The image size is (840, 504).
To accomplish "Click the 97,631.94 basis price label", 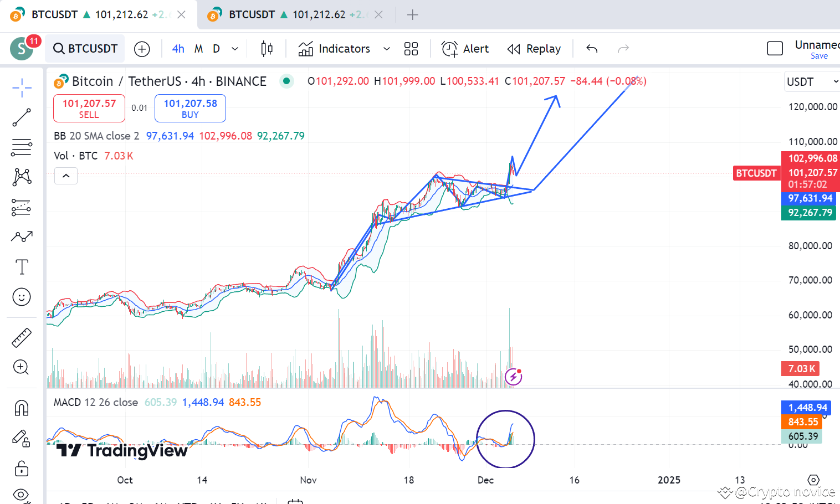I will click(x=810, y=198).
